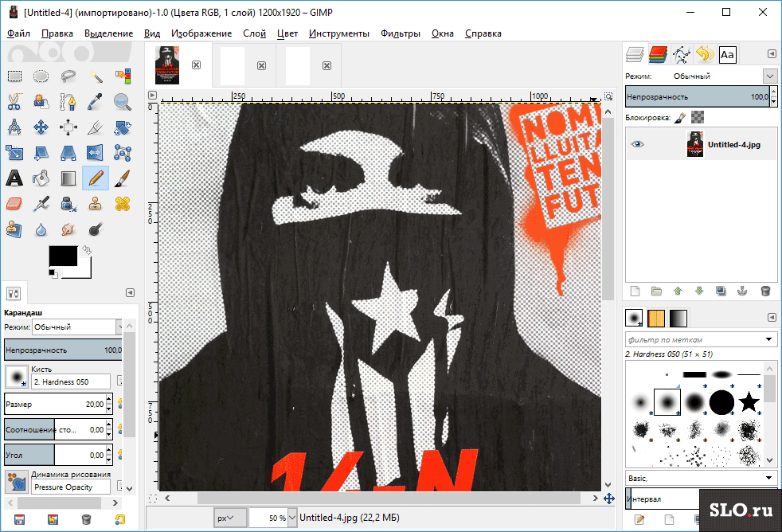The width and height of the screenshot is (782, 532).
Task: Select the Measure compass tool
Action: pos(14,127)
